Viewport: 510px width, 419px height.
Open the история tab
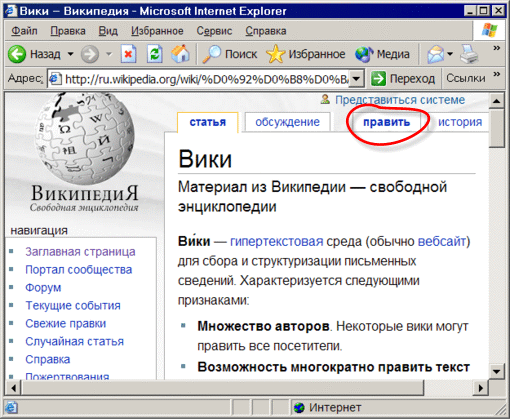click(x=460, y=122)
